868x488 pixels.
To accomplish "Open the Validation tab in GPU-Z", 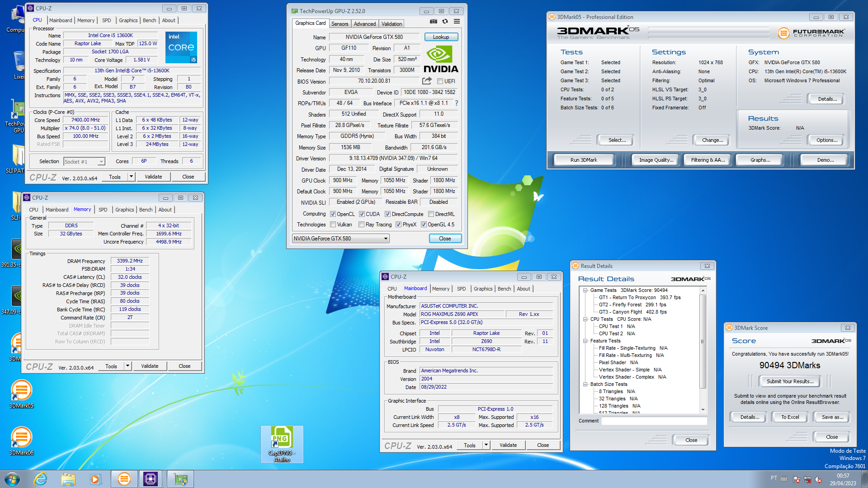I will pos(392,24).
